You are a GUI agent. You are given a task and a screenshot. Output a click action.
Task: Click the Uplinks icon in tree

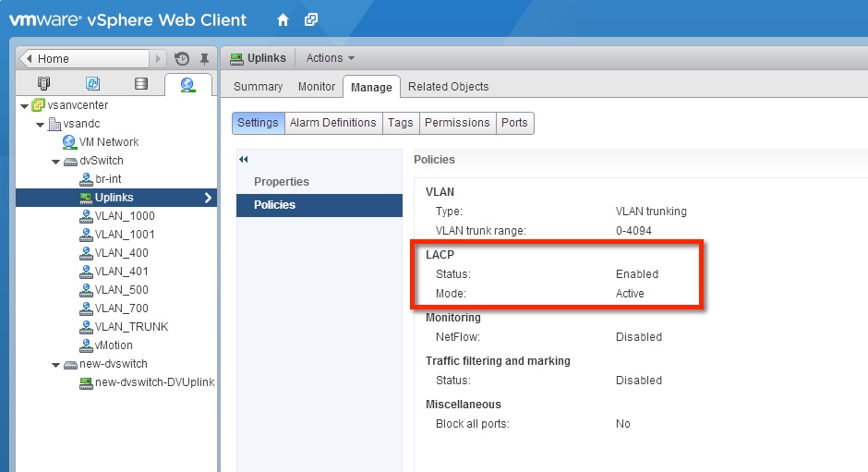point(86,198)
